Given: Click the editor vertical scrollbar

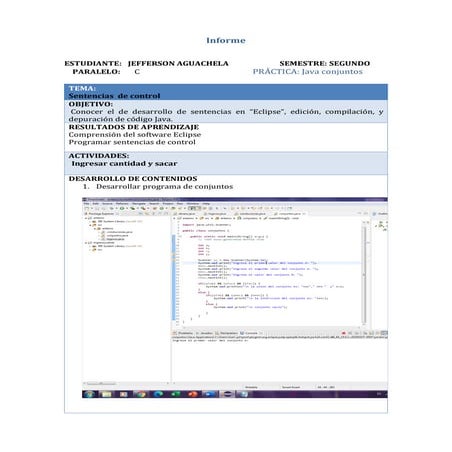Looking at the screenshot, I should tap(364, 273).
